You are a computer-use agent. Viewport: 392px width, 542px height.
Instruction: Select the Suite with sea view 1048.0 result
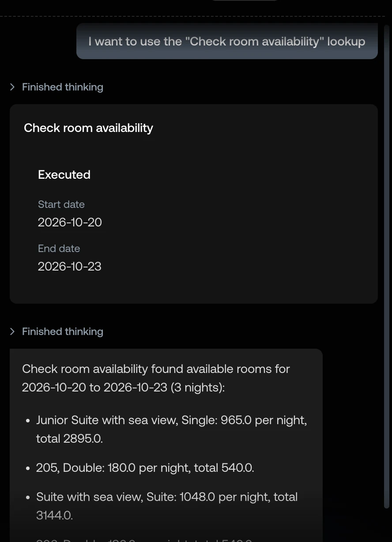[167, 506]
